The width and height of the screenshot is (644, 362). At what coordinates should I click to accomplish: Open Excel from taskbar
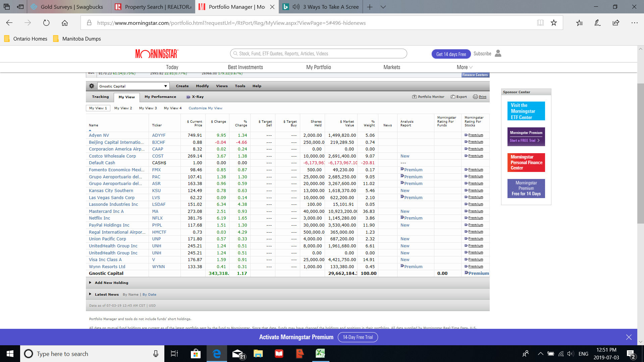pyautogui.click(x=320, y=353)
